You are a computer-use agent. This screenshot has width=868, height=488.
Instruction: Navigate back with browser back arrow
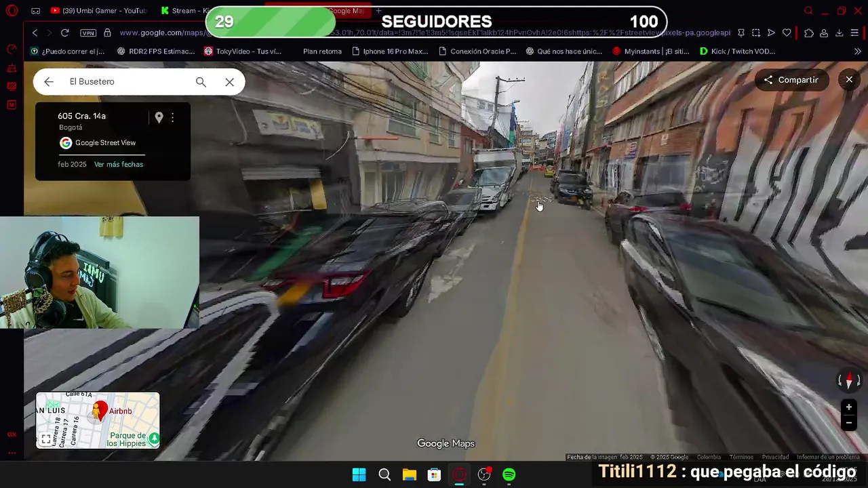(35, 33)
